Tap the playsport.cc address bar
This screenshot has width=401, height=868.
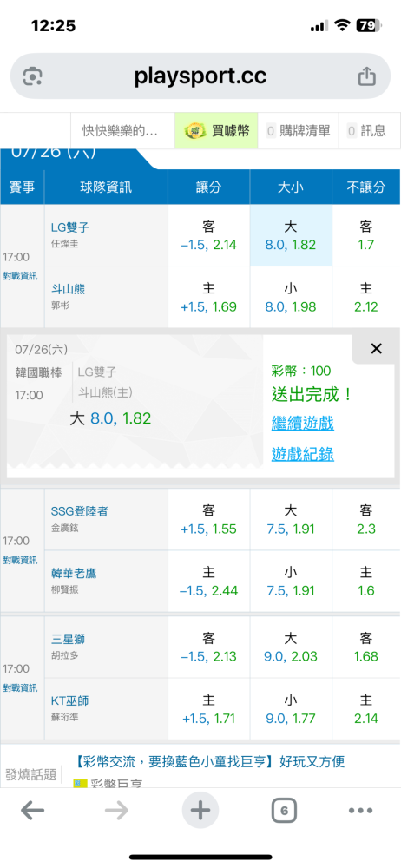point(200,76)
